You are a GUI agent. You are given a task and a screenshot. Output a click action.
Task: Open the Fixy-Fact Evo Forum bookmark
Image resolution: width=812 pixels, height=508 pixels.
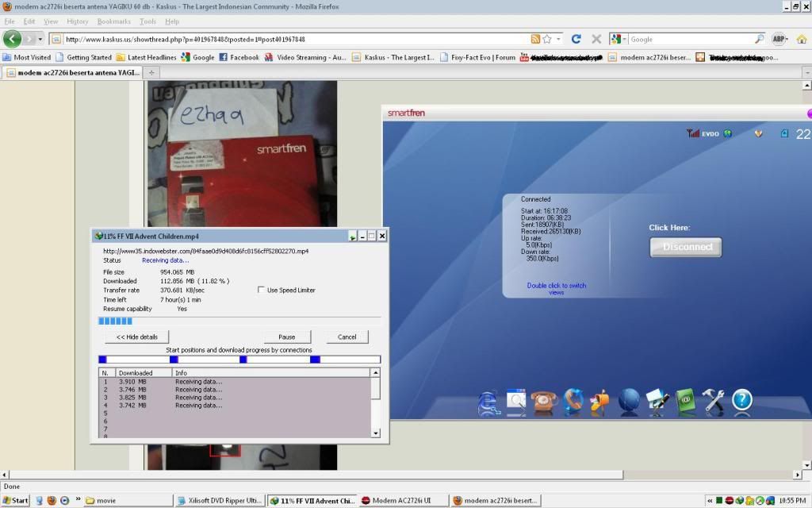(x=477, y=57)
